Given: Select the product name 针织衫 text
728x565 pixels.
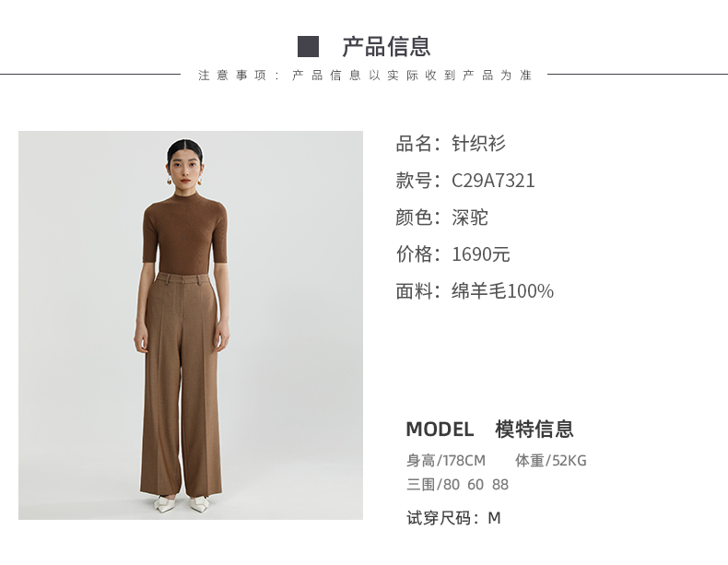Looking at the screenshot, I should point(478,144).
